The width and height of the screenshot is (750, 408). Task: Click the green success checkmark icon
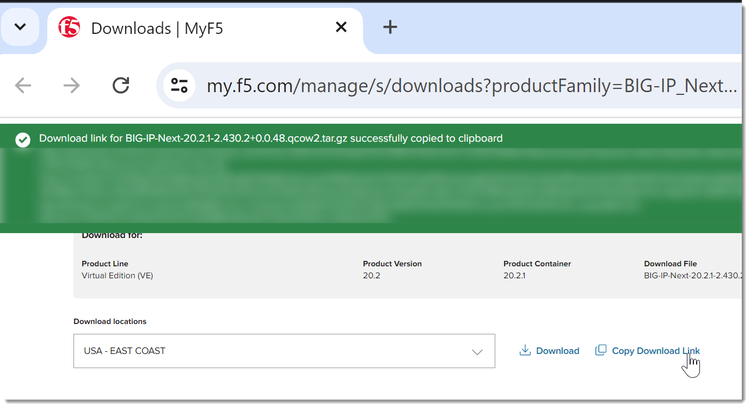pyautogui.click(x=23, y=138)
